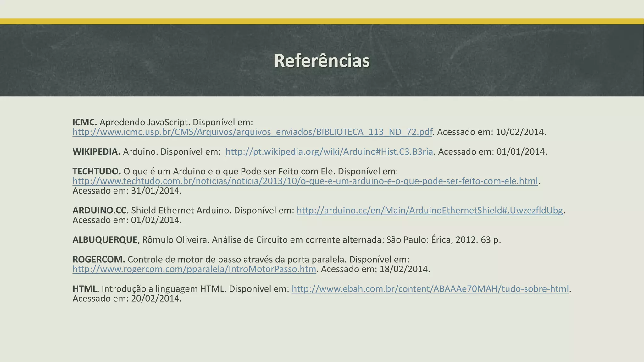Open the arduino.cc Ethernet Shield link
This screenshot has width=644, height=362.
pos(430,210)
